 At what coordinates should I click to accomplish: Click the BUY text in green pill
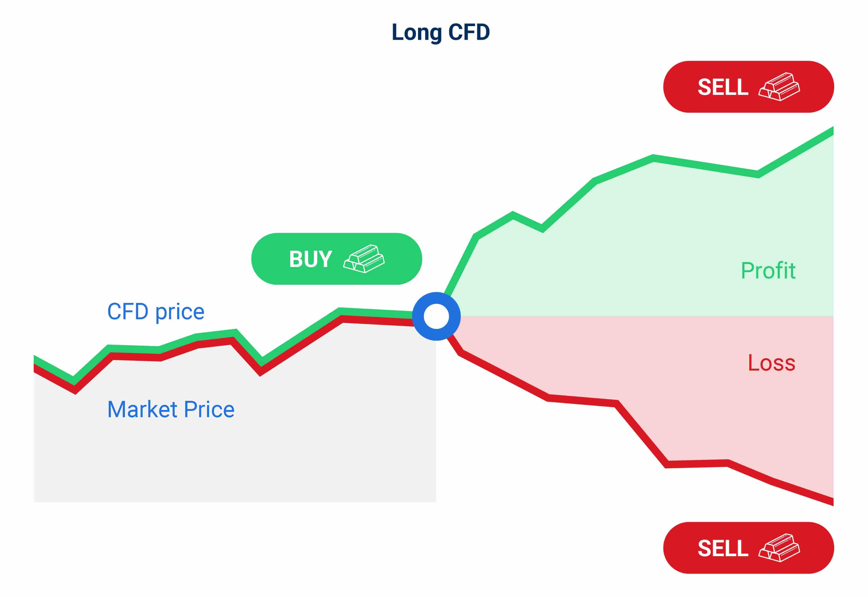(x=310, y=259)
